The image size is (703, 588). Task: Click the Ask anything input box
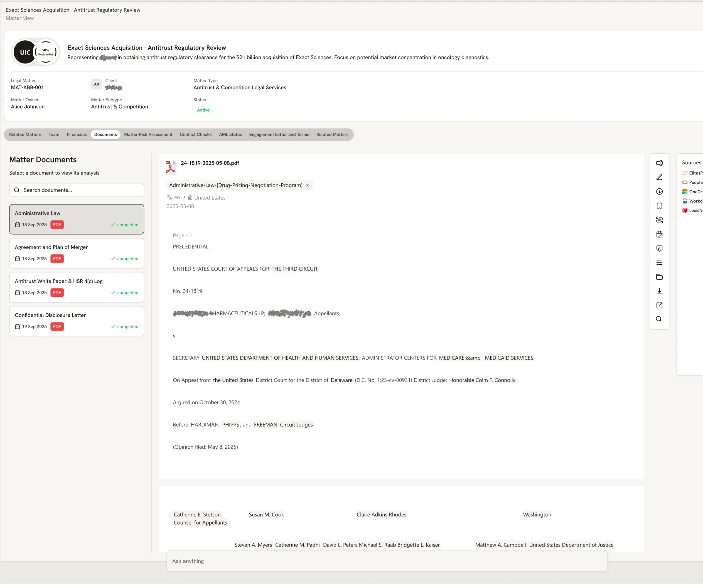tap(387, 561)
